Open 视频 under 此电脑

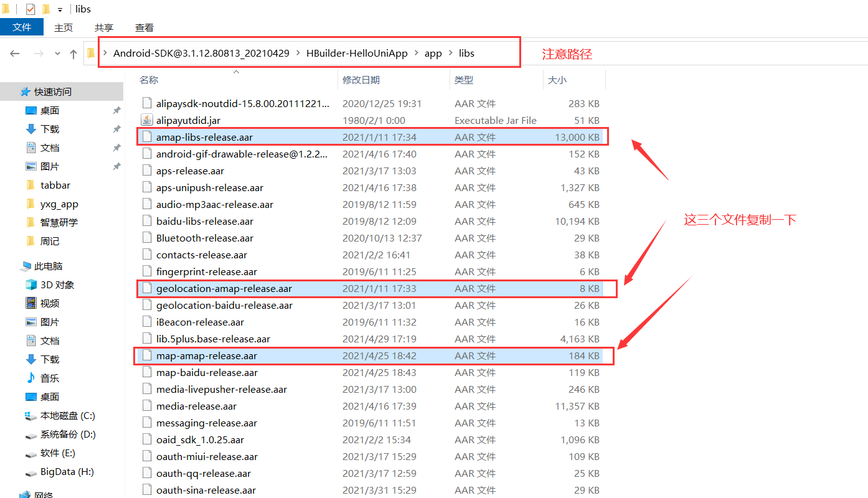50,303
